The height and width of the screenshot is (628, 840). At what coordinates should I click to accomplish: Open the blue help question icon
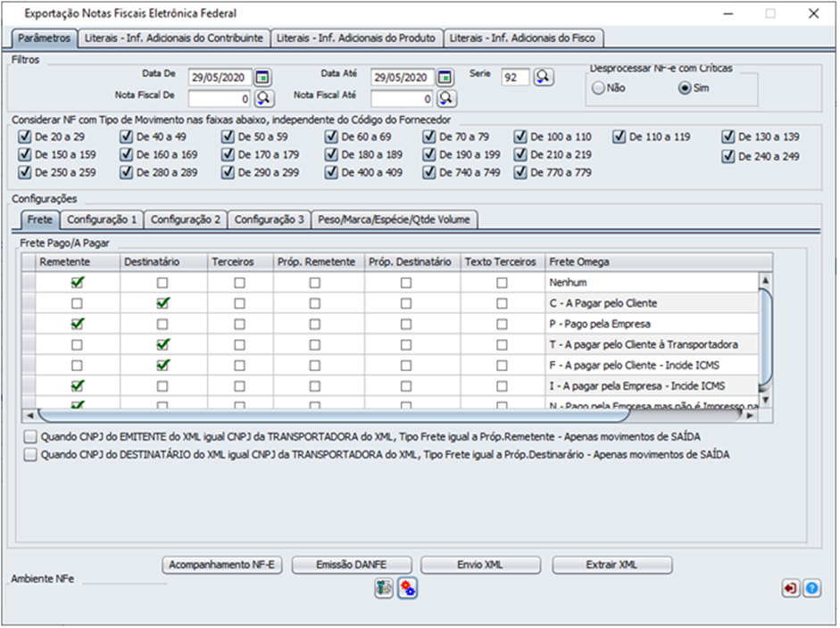click(x=811, y=589)
